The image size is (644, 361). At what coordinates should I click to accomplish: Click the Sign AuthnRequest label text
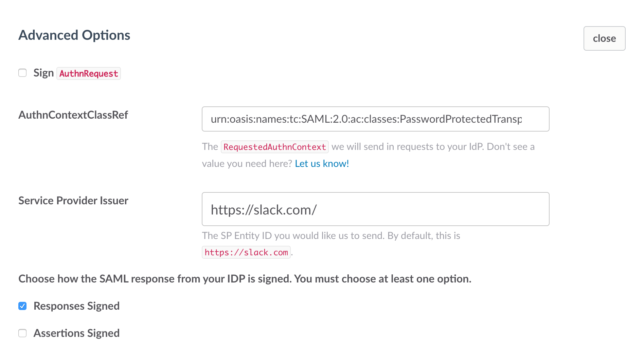[43, 72]
